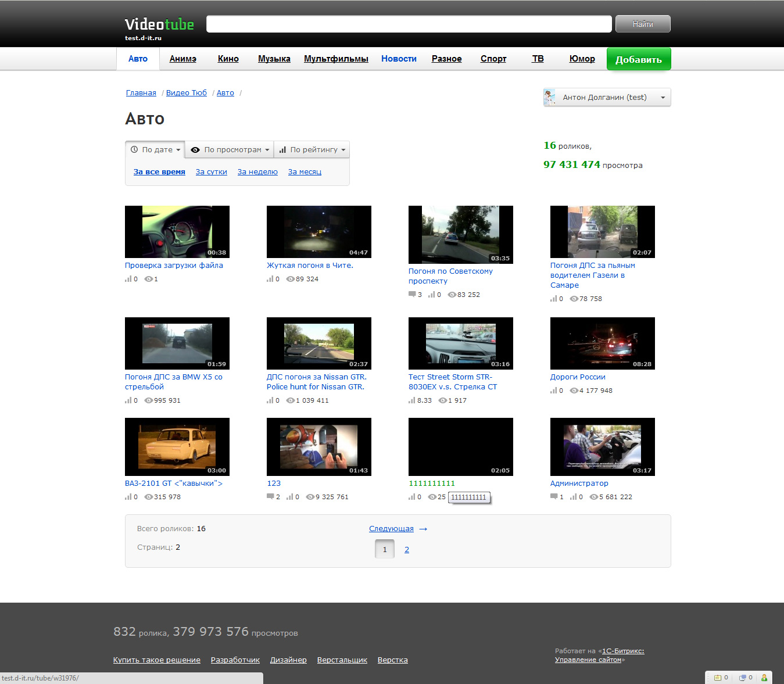Open the По рейтингу sort dropdown
The width and height of the screenshot is (784, 684).
coord(312,150)
